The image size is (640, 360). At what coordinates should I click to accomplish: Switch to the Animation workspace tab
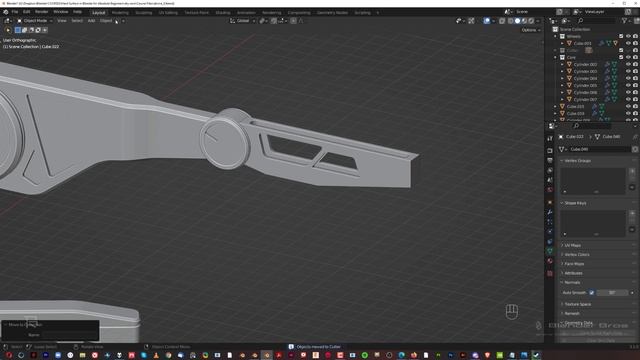pos(246,13)
